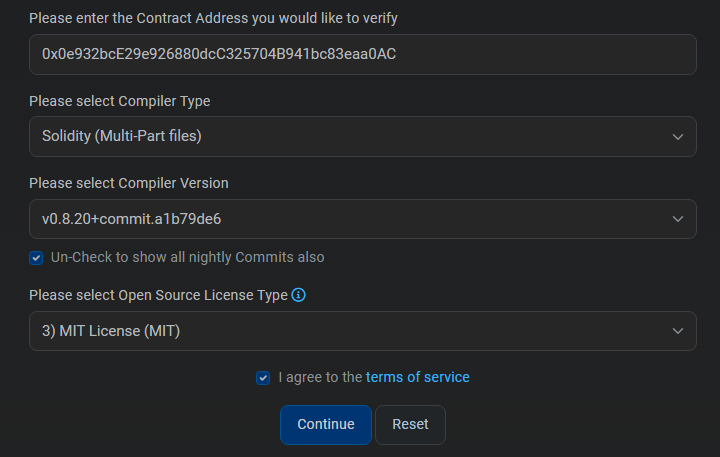720x457 pixels.
Task: Toggle the terms of service agreement checkbox
Action: 263,378
